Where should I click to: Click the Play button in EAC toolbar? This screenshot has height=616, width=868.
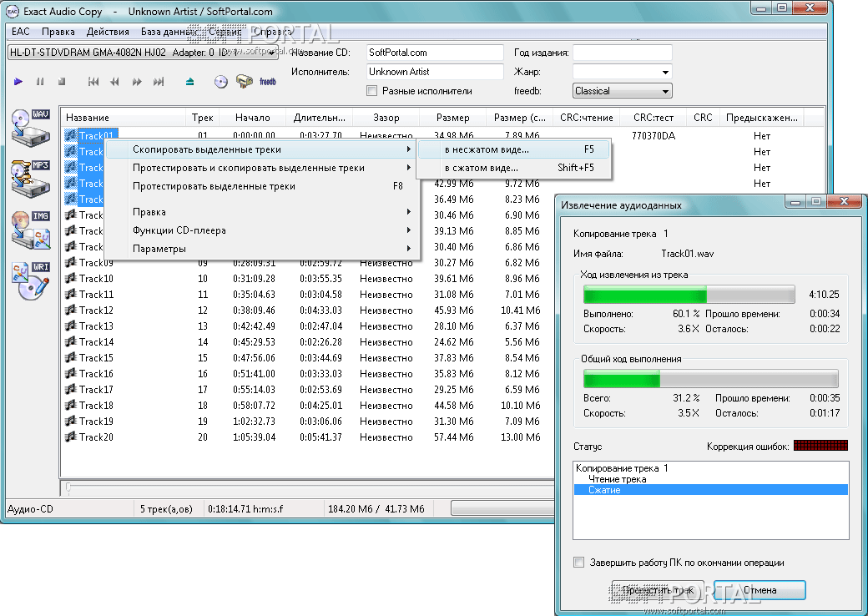[18, 81]
